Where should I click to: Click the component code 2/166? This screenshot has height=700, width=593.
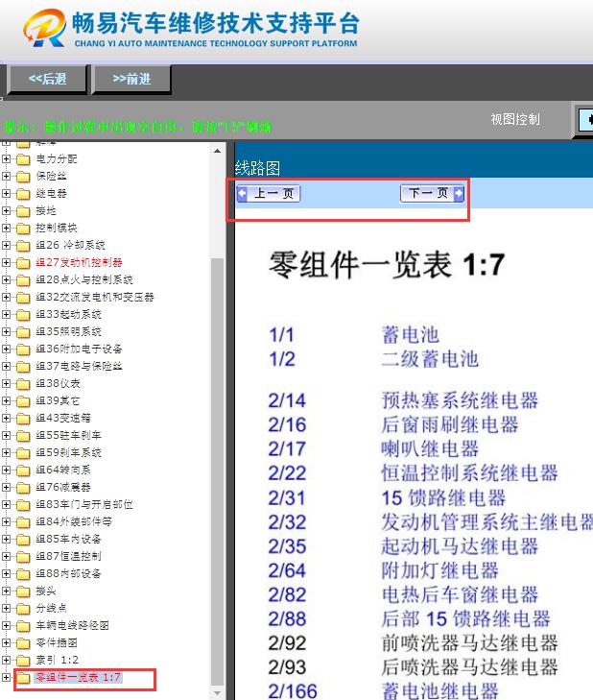pos(293,691)
